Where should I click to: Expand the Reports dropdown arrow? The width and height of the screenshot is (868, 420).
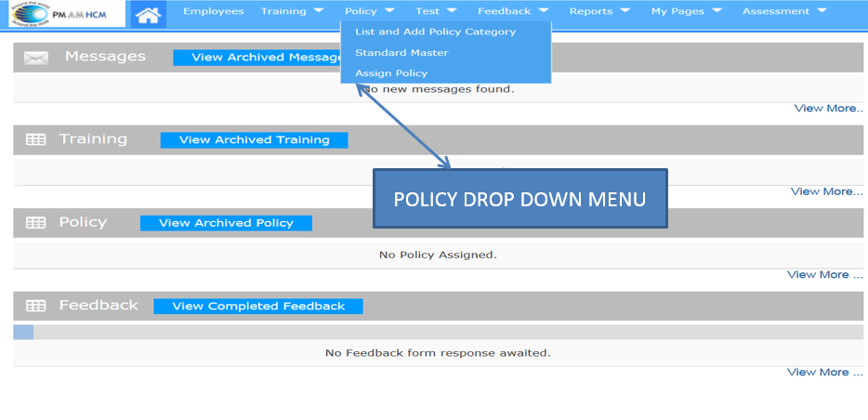coord(625,10)
